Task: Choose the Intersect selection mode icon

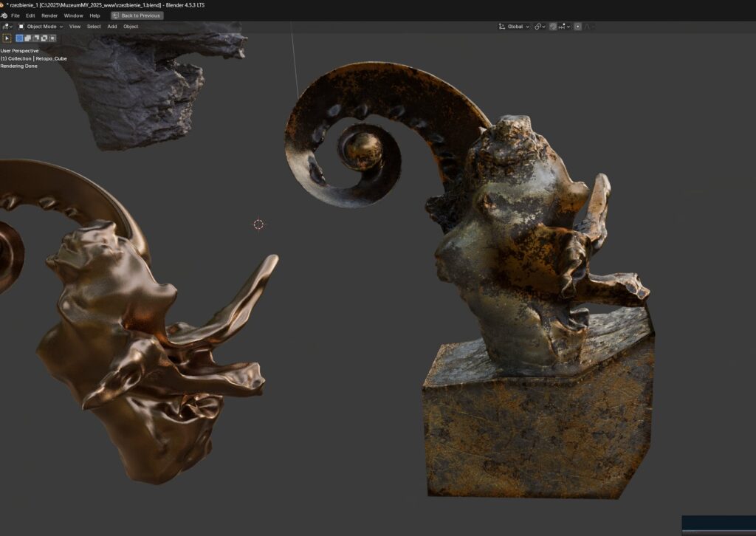Action: (x=52, y=38)
